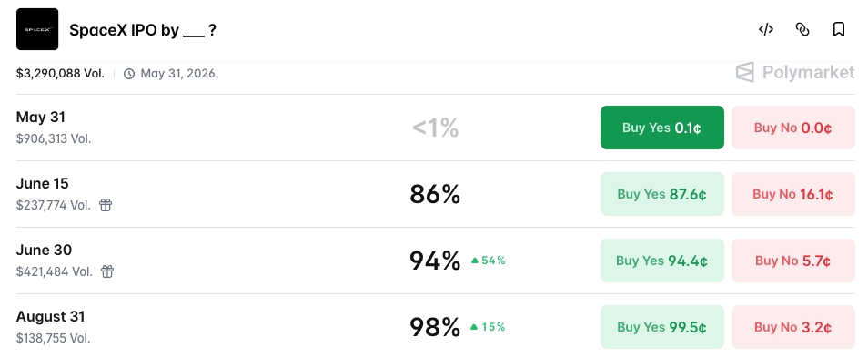
Task: Select the August 31 outcome label
Action: (x=50, y=316)
